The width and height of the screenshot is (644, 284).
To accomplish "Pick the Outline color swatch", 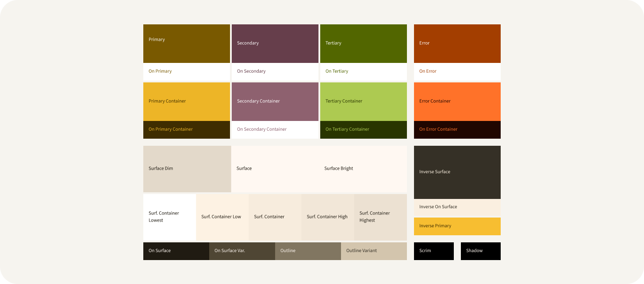I will (308, 251).
